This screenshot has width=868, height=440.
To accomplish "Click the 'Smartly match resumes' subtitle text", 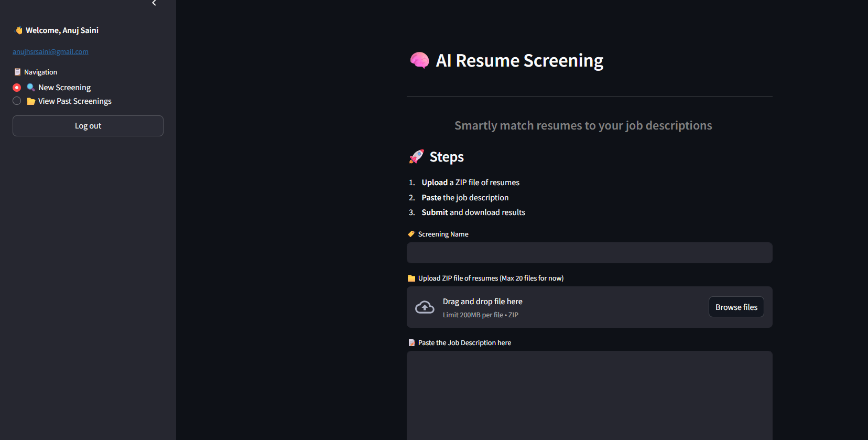I will point(583,125).
